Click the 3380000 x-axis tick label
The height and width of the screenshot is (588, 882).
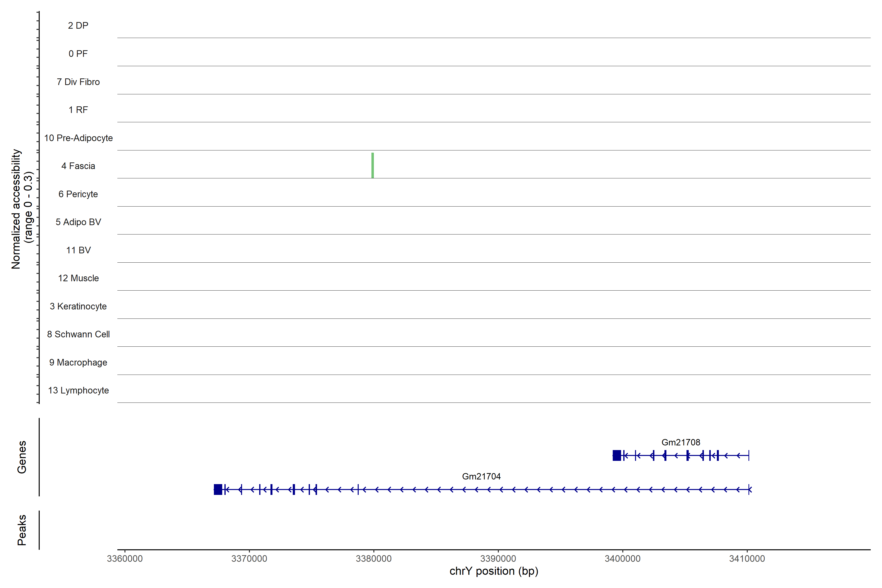373,558
